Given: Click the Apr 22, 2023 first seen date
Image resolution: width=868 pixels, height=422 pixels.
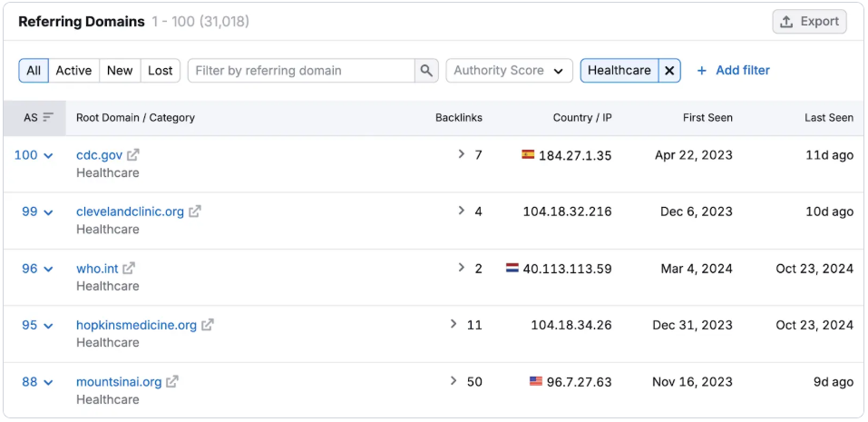Looking at the screenshot, I should point(694,155).
